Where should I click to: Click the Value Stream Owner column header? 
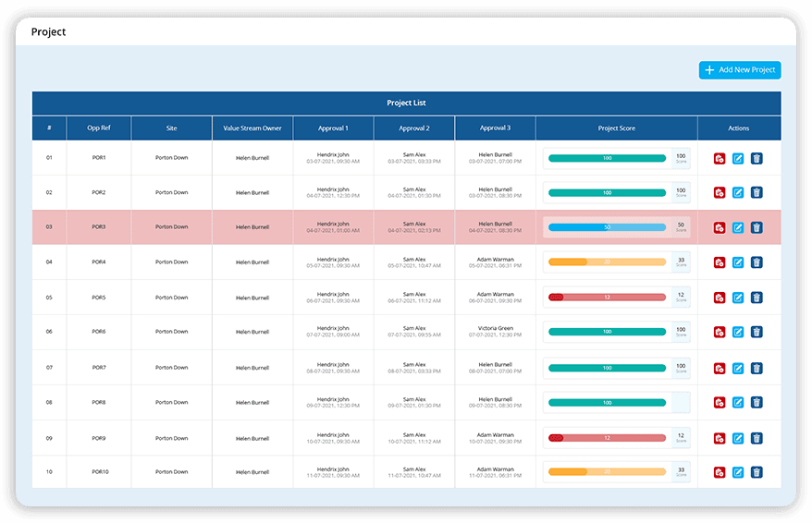click(252, 128)
